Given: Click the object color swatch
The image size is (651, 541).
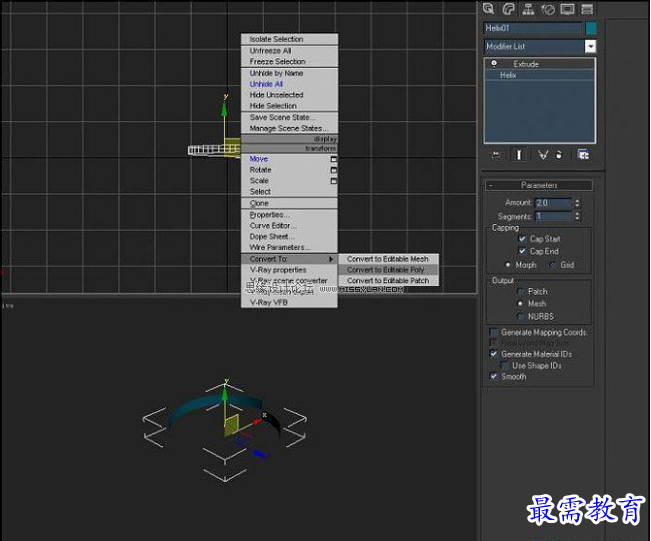Looking at the screenshot, I should point(591,28).
